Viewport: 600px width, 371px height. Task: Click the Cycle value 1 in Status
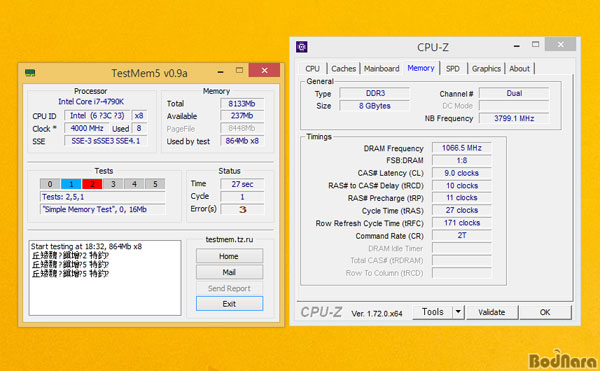point(242,197)
